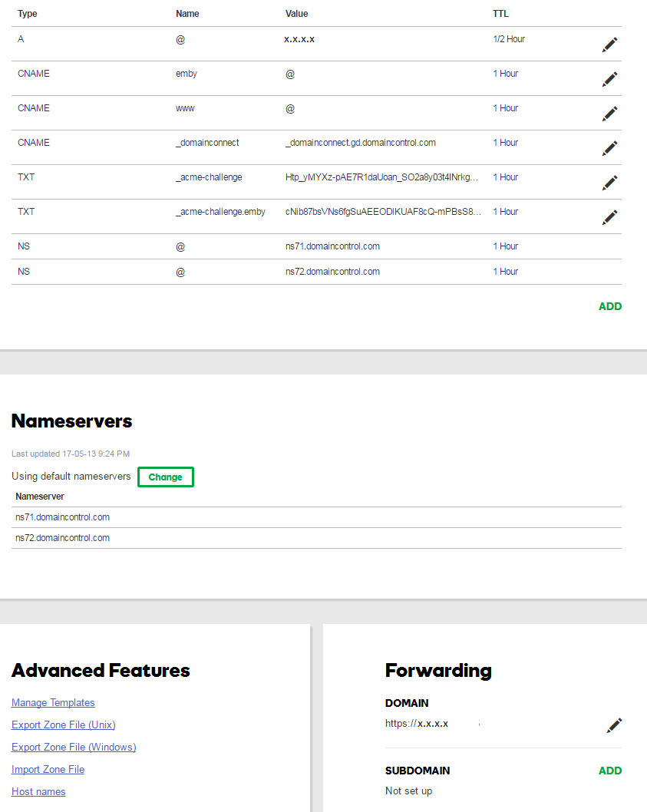
Task: Open Export Zone File (Unix) link
Action: (x=64, y=725)
